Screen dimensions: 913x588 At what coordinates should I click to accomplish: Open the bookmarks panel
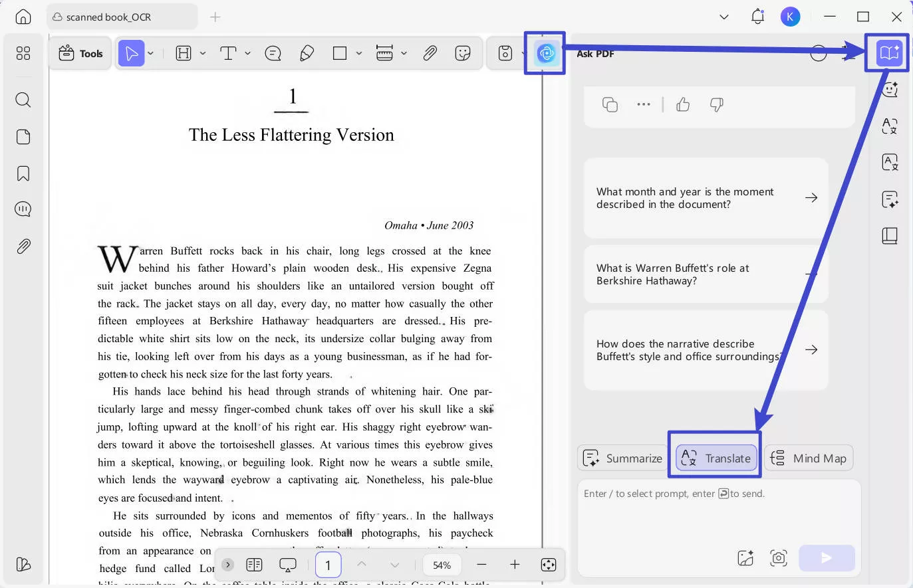pyautogui.click(x=23, y=173)
